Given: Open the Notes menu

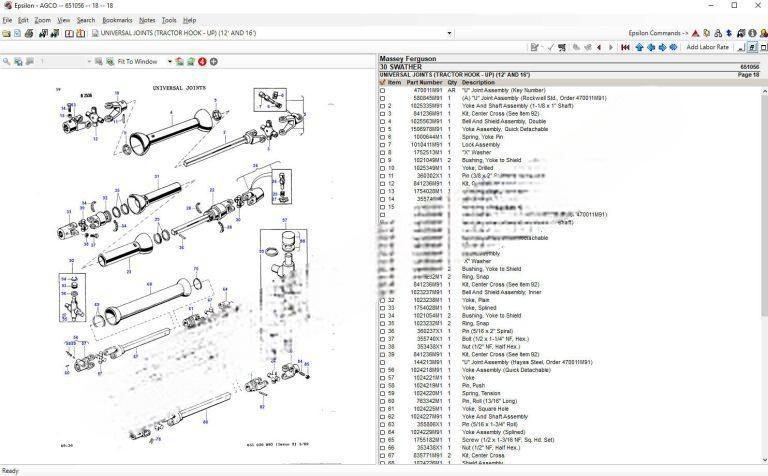Looking at the screenshot, I should click(x=147, y=20).
